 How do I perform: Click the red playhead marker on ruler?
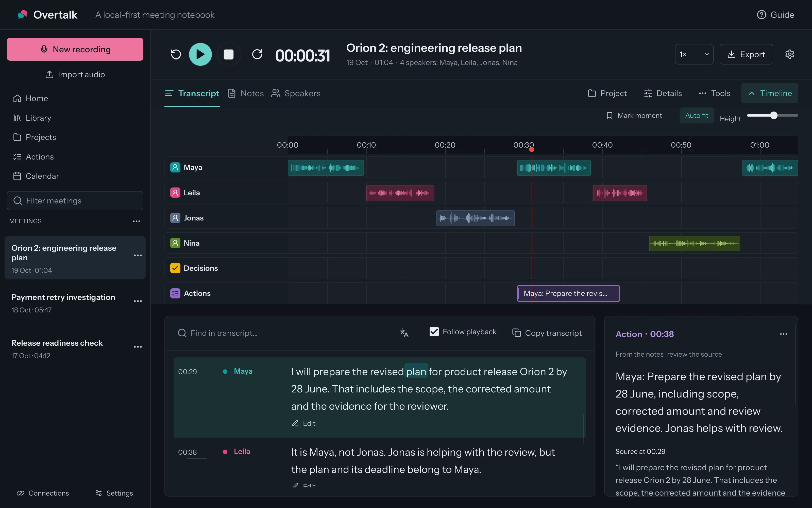(532, 149)
